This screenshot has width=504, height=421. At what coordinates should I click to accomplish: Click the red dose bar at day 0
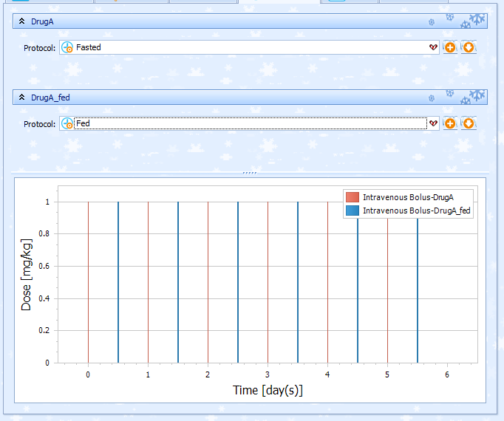88,282
